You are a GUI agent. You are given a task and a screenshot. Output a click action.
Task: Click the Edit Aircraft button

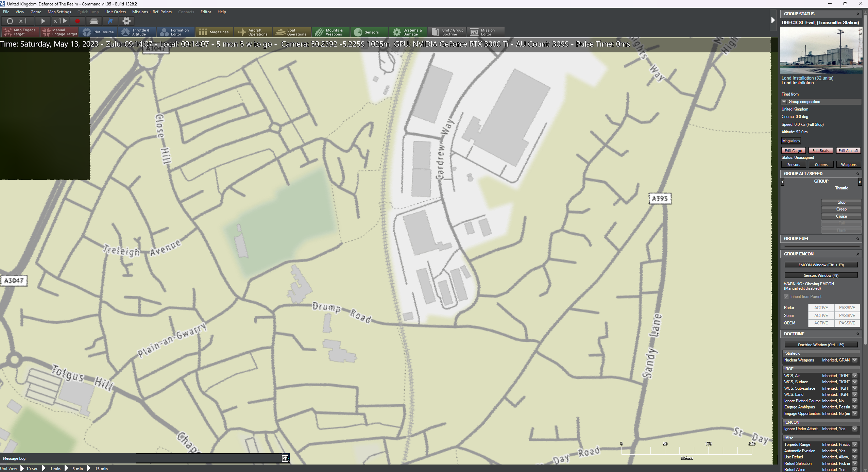848,151
